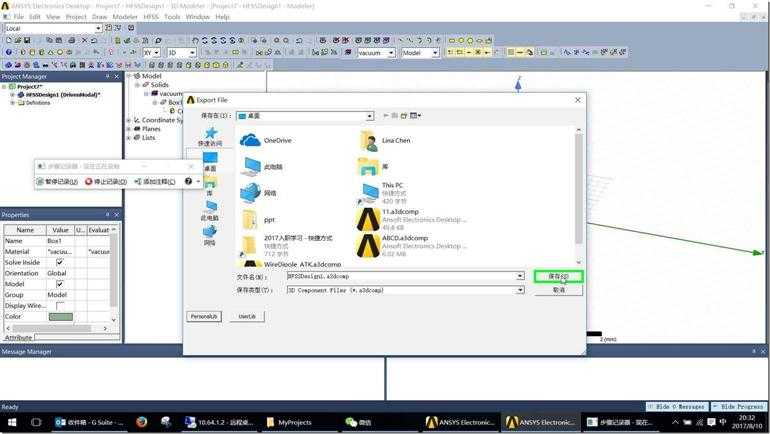
Task: Expand the Planes node in model tree
Action: pyautogui.click(x=129, y=129)
